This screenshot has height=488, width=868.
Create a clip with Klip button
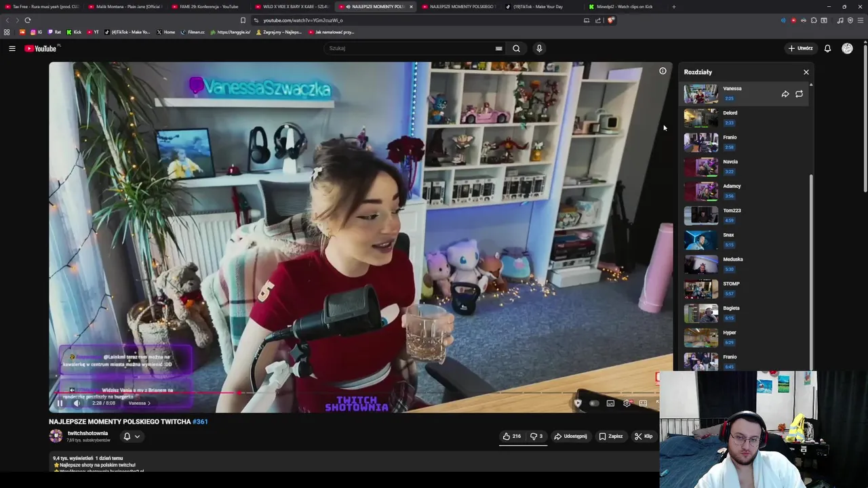[643, 436]
